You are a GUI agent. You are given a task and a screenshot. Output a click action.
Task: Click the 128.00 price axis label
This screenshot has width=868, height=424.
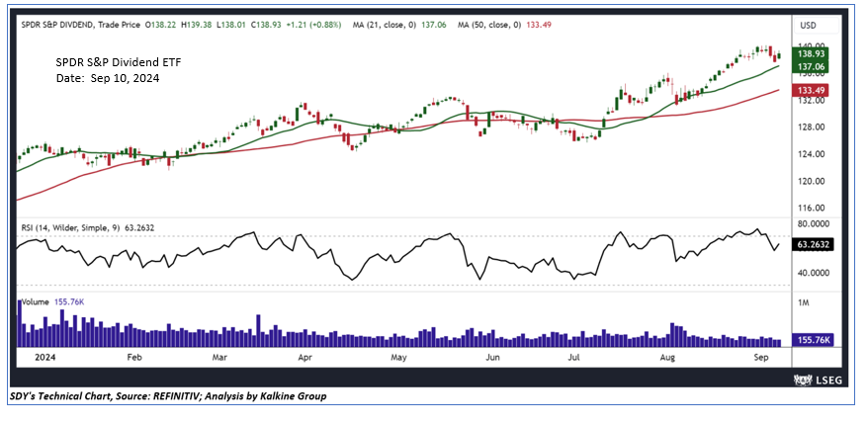(x=810, y=127)
